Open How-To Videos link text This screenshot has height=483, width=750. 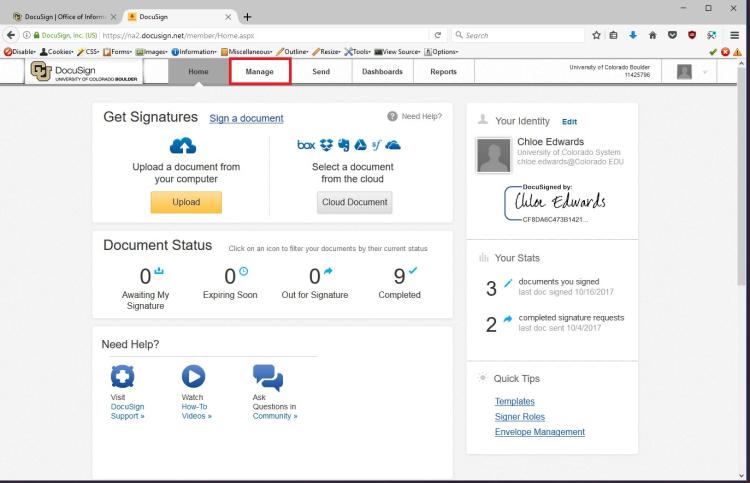(196, 411)
